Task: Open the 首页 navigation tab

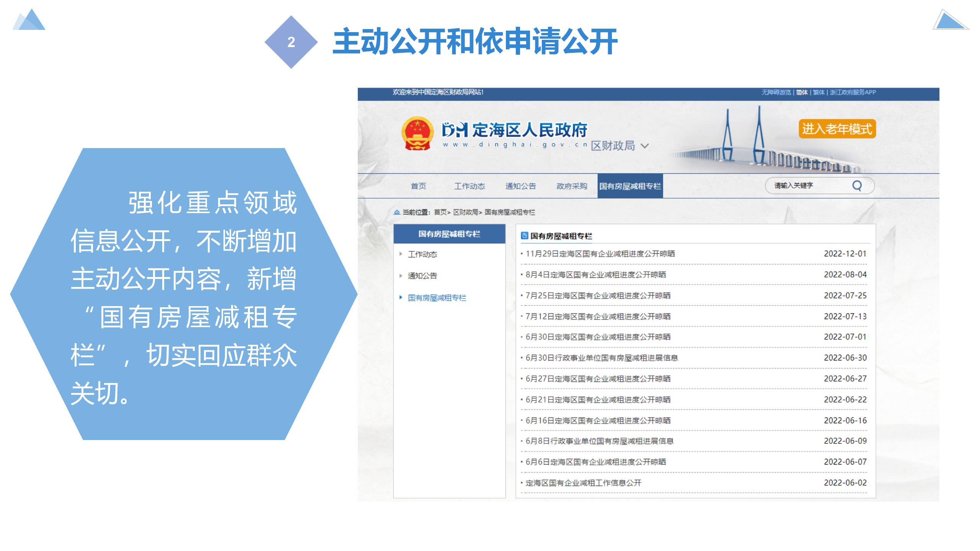Action: [x=418, y=186]
